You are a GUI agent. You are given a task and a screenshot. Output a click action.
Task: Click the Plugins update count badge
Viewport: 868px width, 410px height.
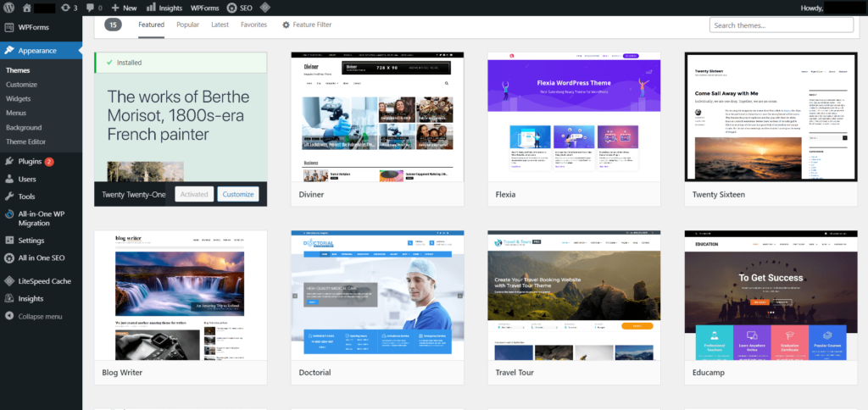pos(49,162)
